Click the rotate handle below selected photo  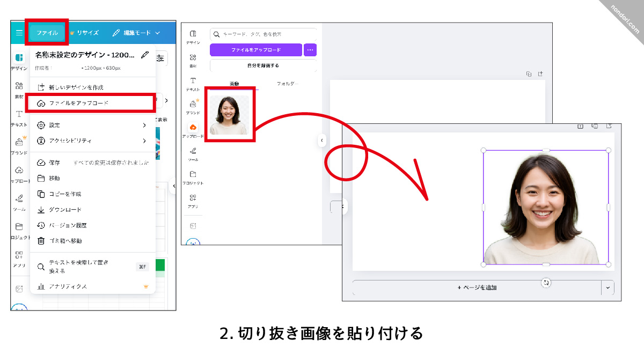(x=546, y=282)
